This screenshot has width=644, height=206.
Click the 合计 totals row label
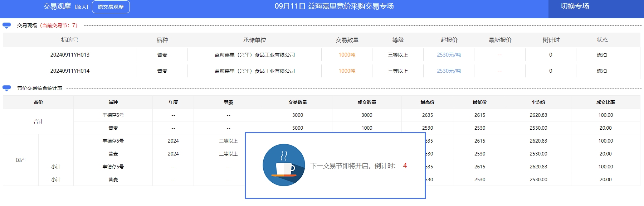pos(38,121)
